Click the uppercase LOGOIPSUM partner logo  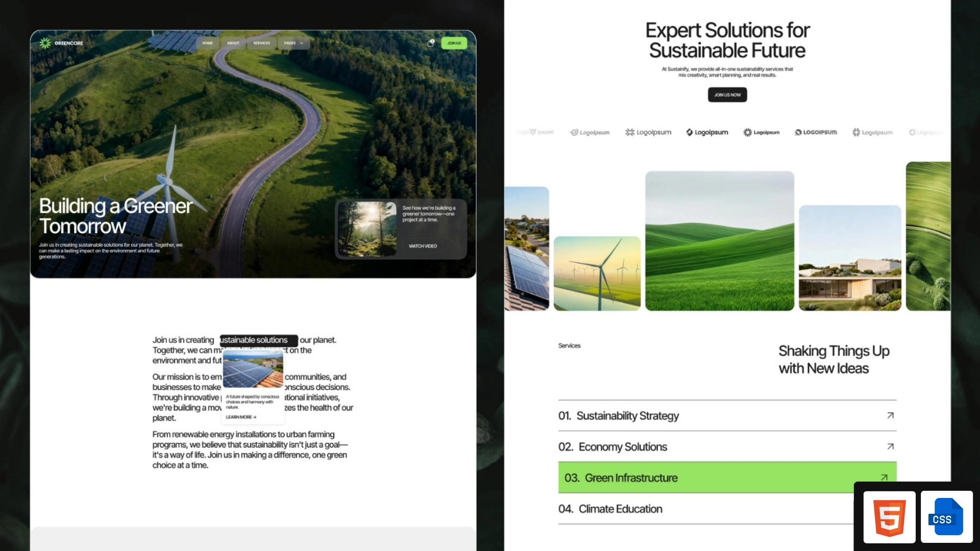(x=816, y=132)
